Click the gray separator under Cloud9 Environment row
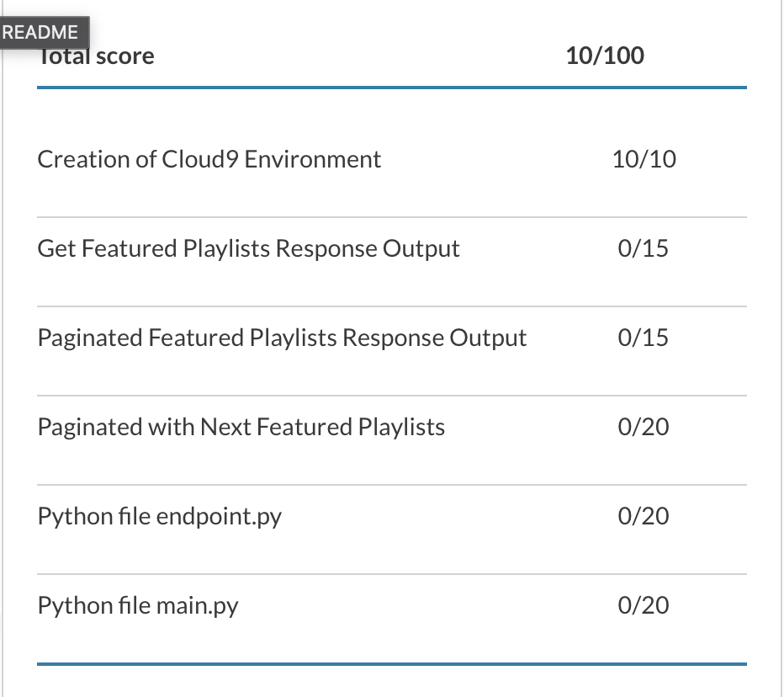This screenshot has height=697, width=784. tap(392, 217)
